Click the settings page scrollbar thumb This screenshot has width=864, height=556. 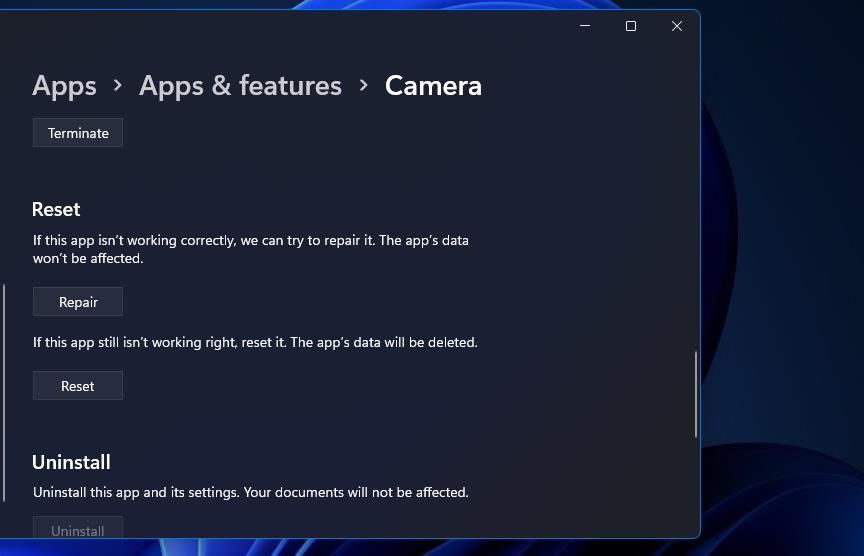[696, 395]
